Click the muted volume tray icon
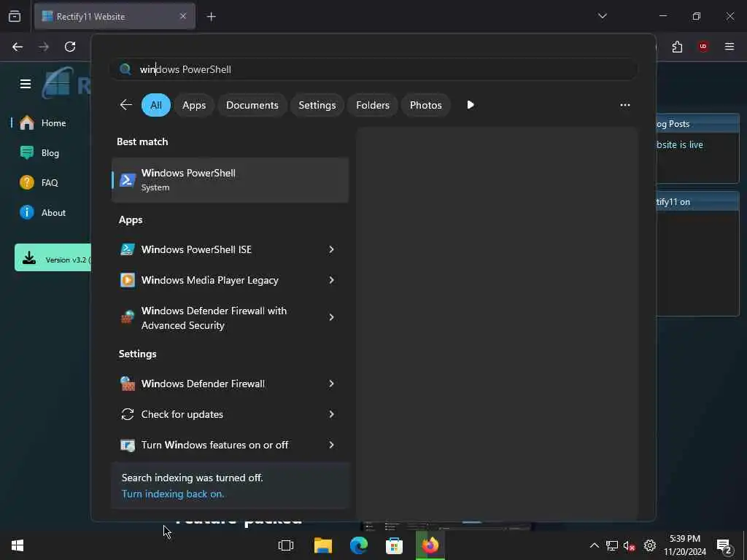 [630, 545]
